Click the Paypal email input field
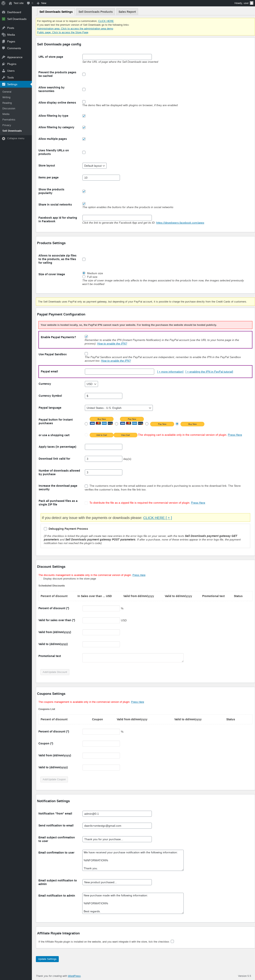The image size is (255, 980). [x=120, y=372]
